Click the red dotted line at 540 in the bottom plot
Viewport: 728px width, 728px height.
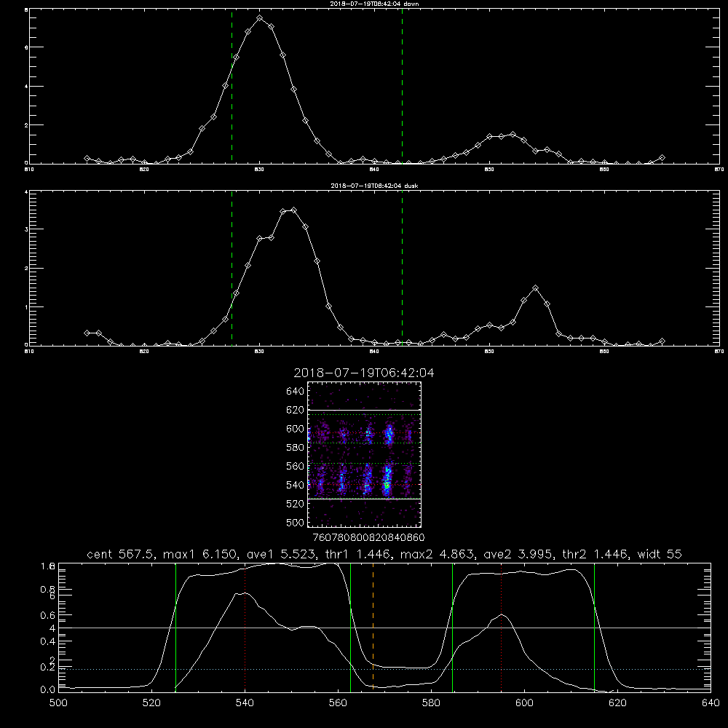245,628
